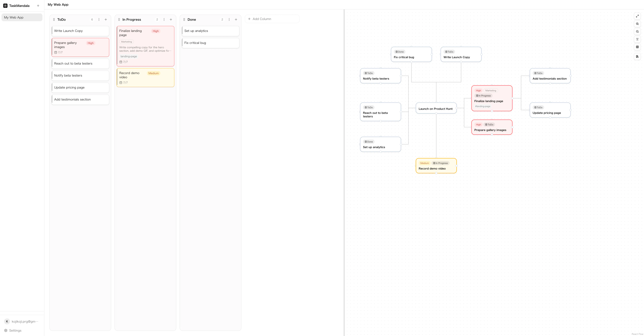The width and height of the screenshot is (644, 336).
Task: Open the Prepare gallery images card
Action: (x=80, y=48)
